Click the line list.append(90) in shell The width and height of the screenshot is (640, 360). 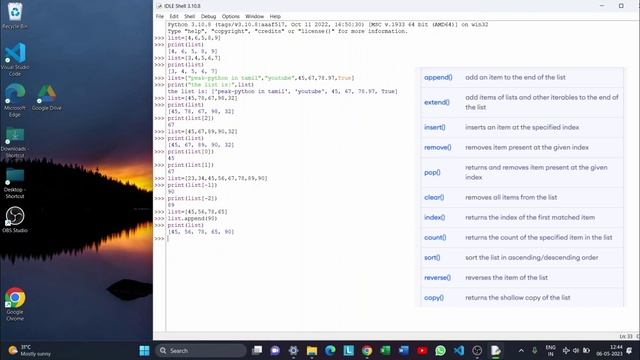pos(193,218)
